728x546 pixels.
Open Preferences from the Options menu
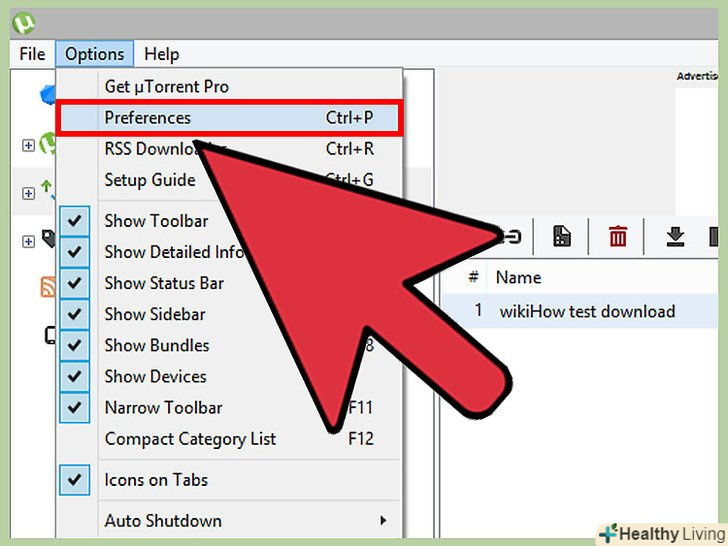pyautogui.click(x=229, y=117)
